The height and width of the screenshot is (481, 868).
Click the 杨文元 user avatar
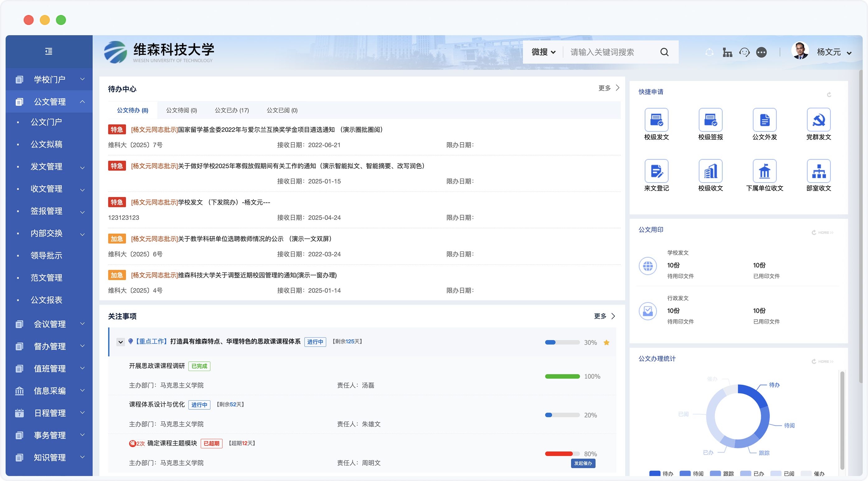pyautogui.click(x=800, y=51)
